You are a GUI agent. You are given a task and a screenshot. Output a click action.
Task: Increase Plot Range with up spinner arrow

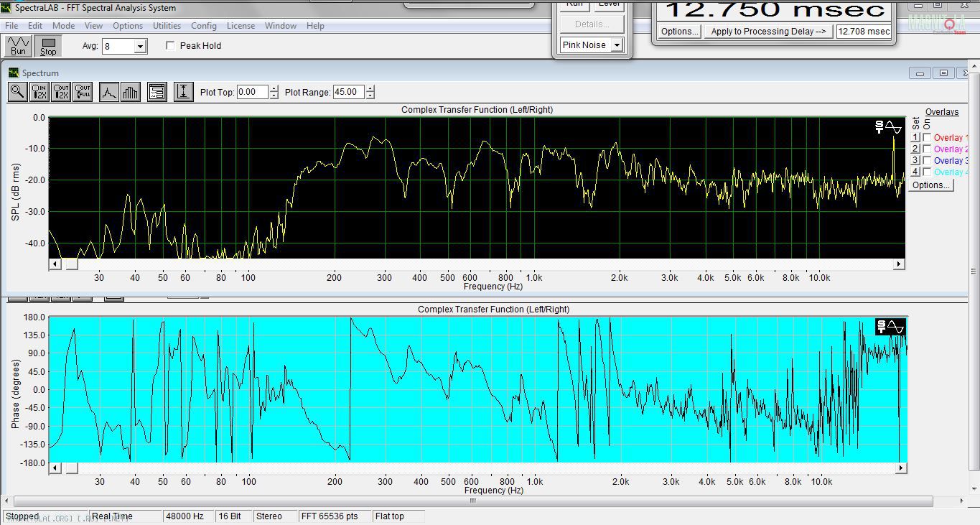pyautogui.click(x=370, y=89)
